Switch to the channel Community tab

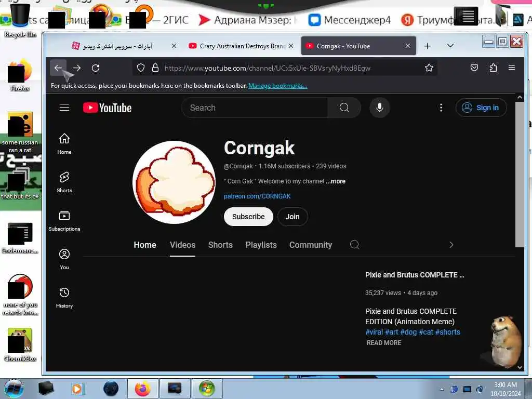click(311, 245)
